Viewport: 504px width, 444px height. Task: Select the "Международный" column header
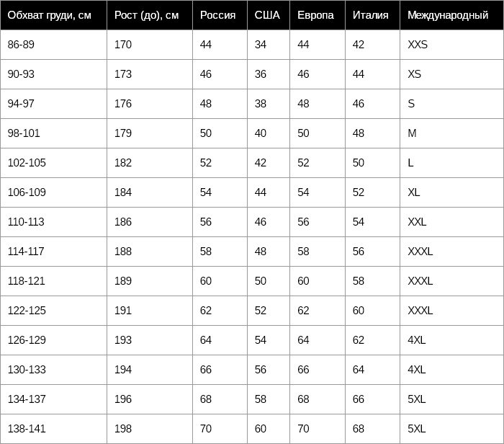(448, 15)
